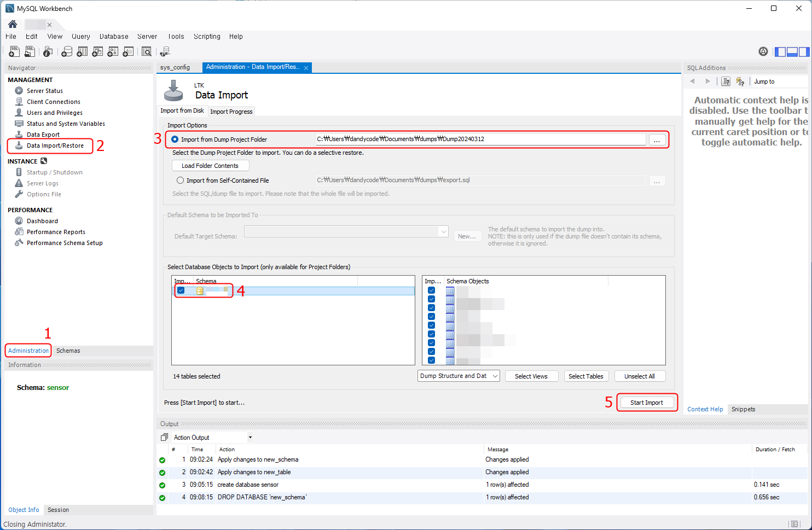Click the status bar icon at bottom right
This screenshot has width=812, height=530.
794,524
